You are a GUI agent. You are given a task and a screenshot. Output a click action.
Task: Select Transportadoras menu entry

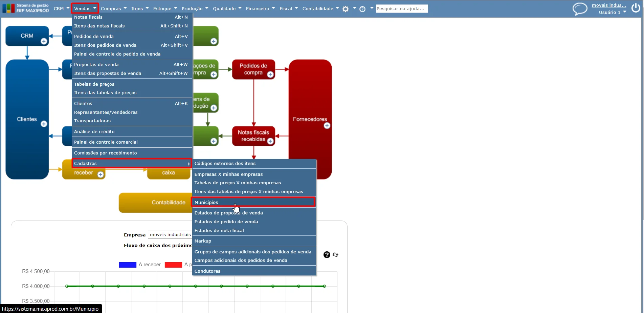coord(132,121)
